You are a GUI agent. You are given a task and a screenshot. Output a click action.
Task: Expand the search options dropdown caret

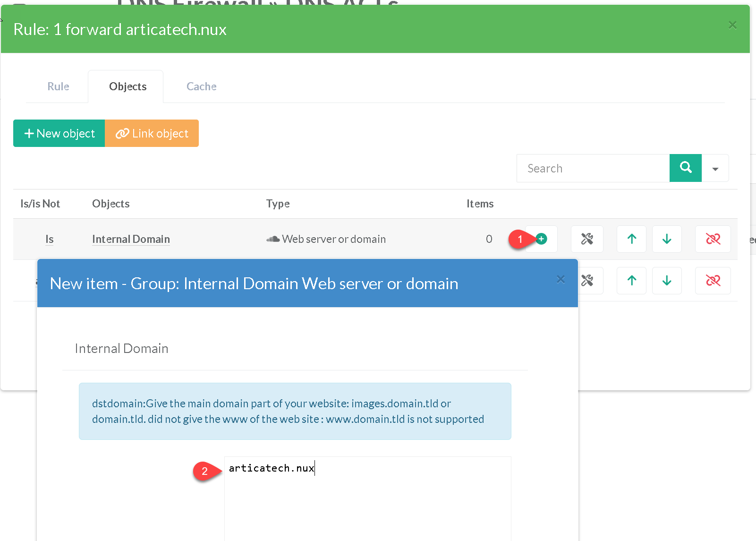tap(715, 169)
